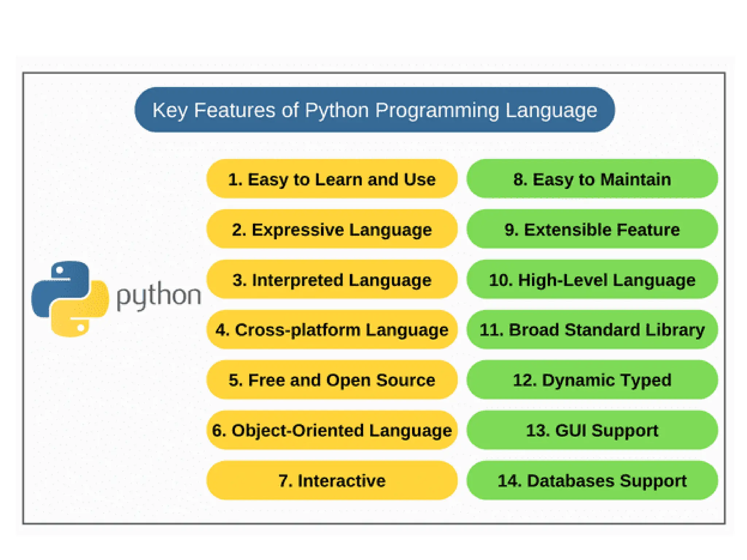
Task: Click 3. Interpreted Language label
Action: 332,280
